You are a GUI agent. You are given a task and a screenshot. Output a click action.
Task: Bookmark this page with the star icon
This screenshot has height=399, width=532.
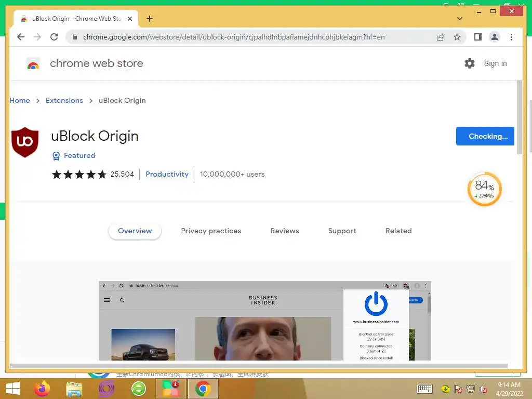pos(457,37)
